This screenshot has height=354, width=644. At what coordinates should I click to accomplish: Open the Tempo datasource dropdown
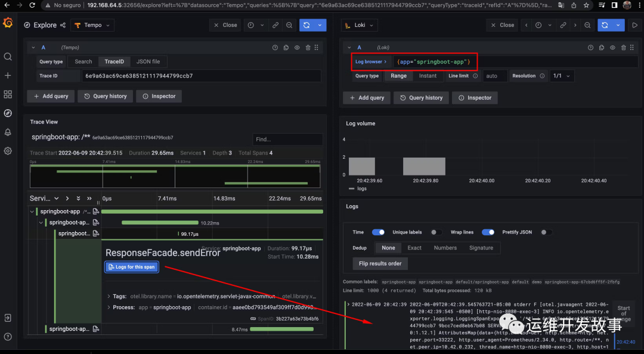click(92, 25)
